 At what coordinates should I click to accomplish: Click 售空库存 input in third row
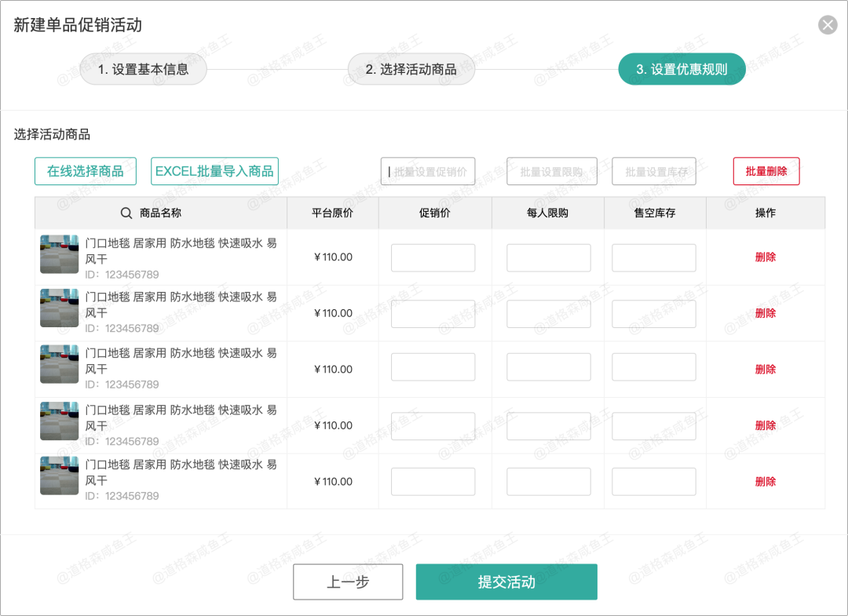(654, 367)
